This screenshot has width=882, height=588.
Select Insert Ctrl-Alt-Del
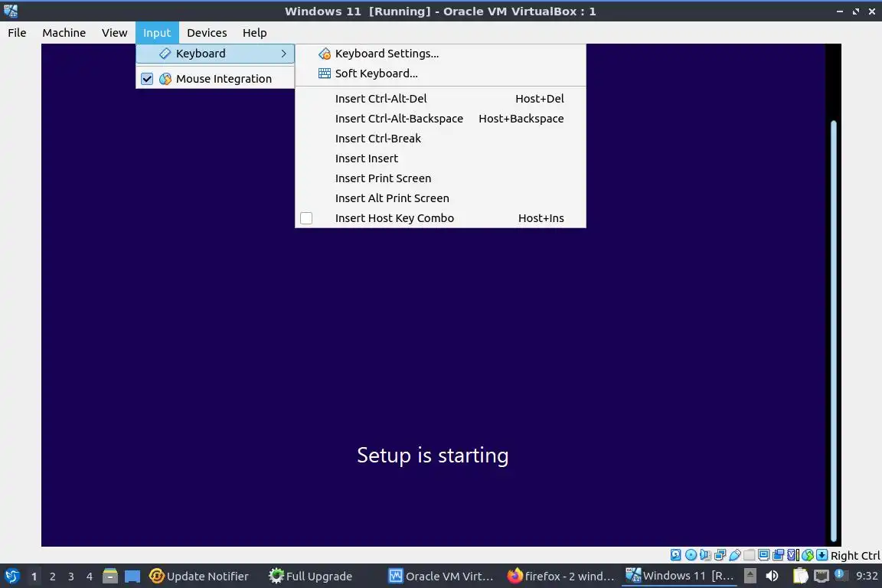tap(440, 99)
